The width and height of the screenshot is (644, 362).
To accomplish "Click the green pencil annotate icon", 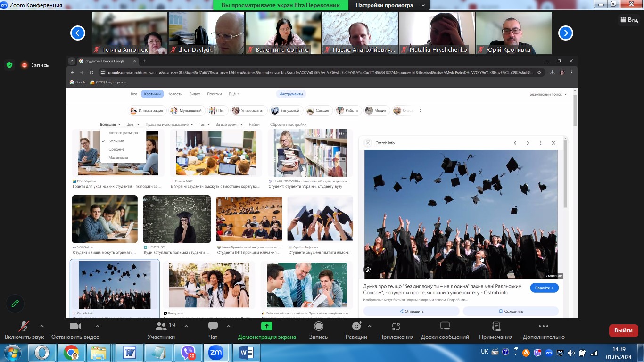I will coord(15,304).
